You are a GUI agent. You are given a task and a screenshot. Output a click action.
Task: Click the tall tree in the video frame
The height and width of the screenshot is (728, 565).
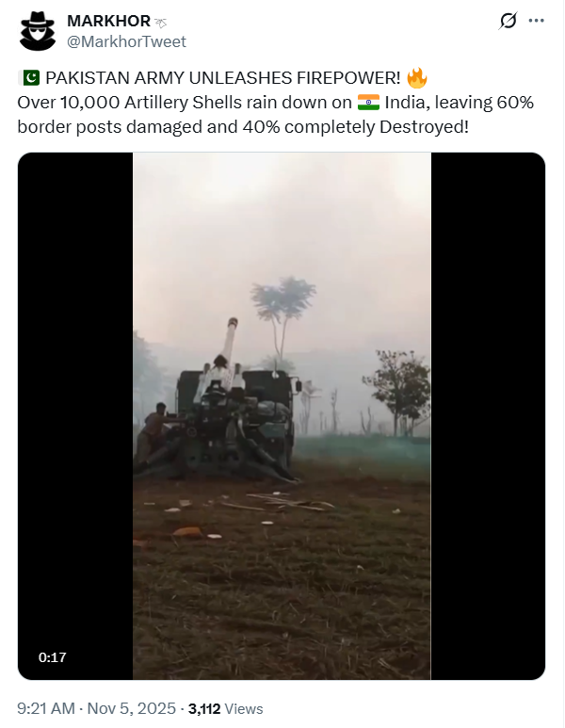coord(282,315)
